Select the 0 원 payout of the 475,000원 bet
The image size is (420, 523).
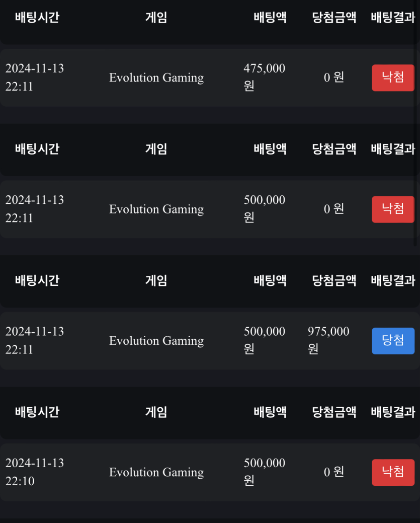[x=334, y=78]
